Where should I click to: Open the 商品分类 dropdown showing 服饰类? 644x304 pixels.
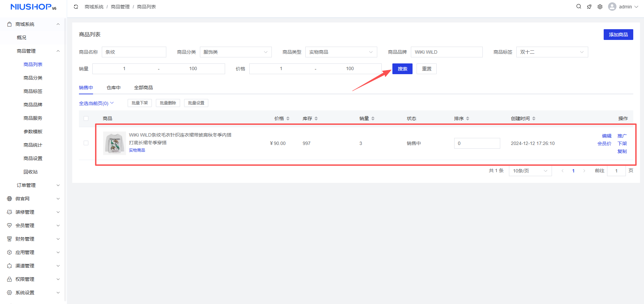tap(235, 52)
